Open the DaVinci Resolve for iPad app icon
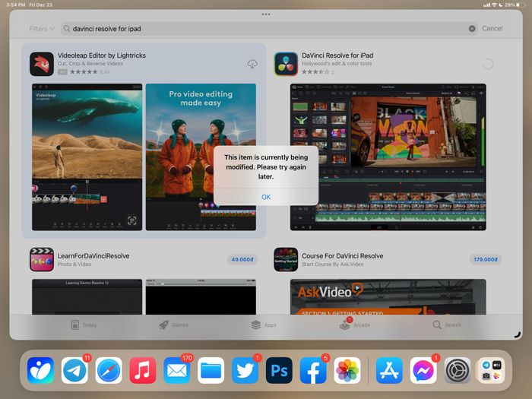532x399 pixels. [x=286, y=64]
